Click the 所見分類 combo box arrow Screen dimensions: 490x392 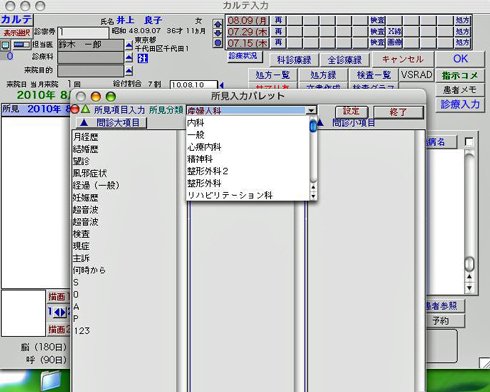[311, 110]
